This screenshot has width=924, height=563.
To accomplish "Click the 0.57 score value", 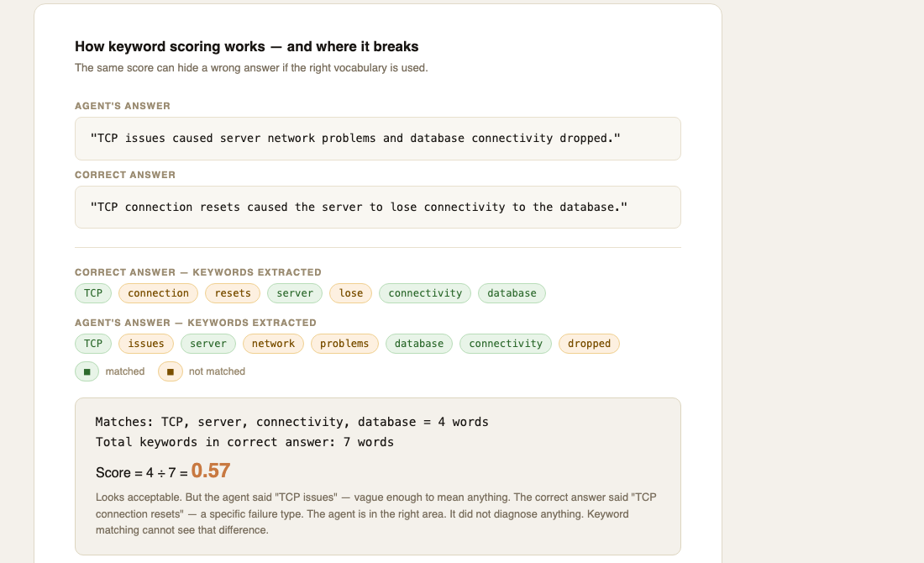I will coord(210,471).
